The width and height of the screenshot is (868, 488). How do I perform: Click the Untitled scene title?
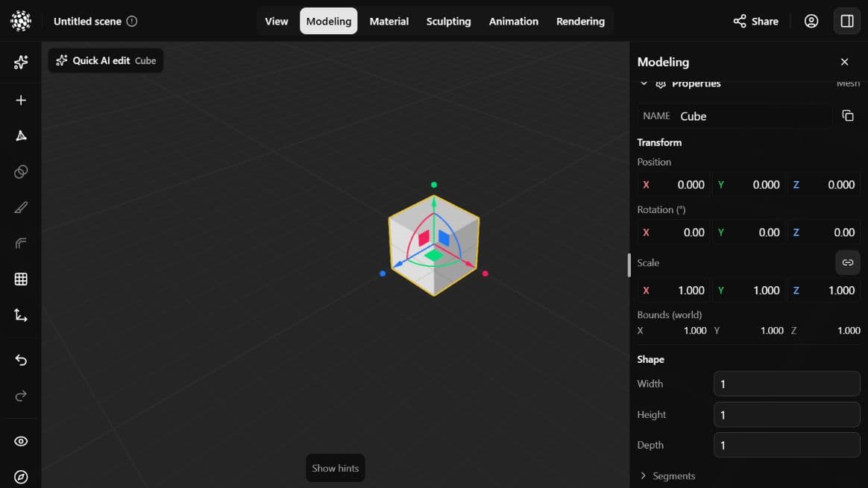[87, 21]
